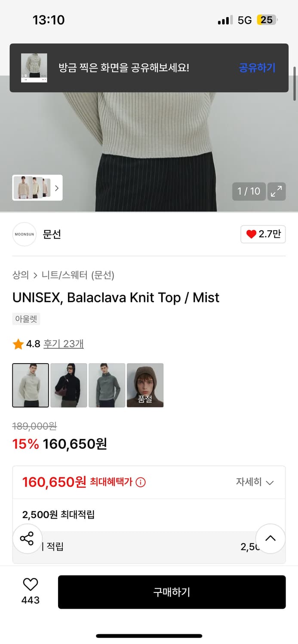Open the 후기 23개 reviews link
The image size is (298, 644).
coord(64,344)
